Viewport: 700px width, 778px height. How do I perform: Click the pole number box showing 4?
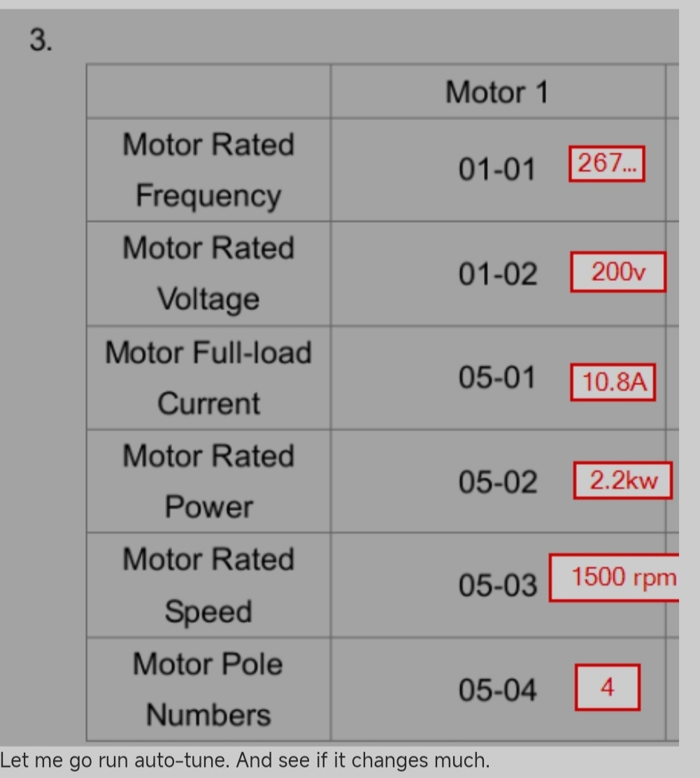[608, 687]
